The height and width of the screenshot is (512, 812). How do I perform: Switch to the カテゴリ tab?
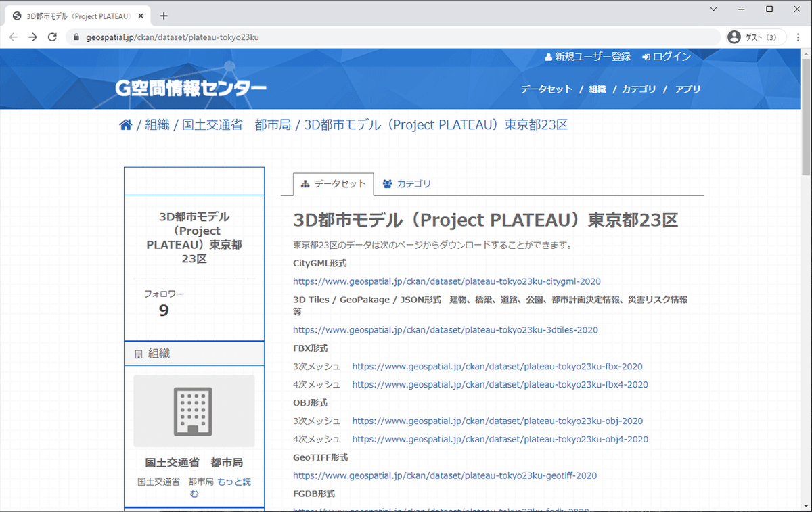pyautogui.click(x=407, y=184)
